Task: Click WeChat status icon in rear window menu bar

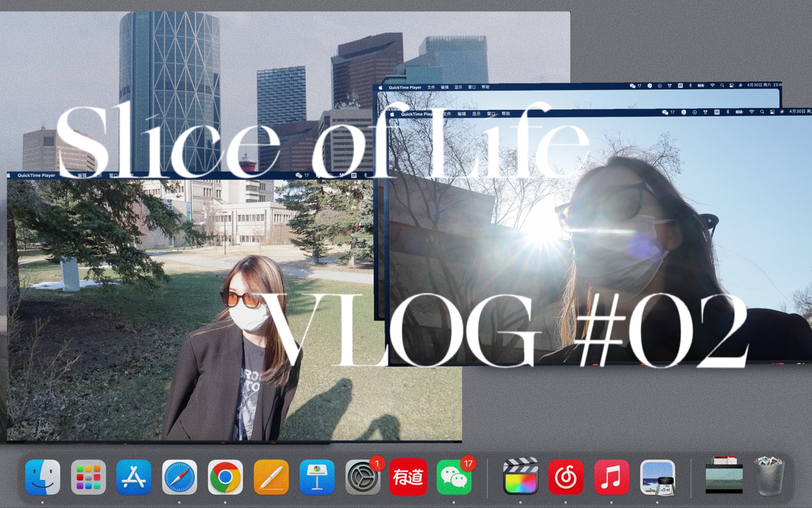Action: 633,86
